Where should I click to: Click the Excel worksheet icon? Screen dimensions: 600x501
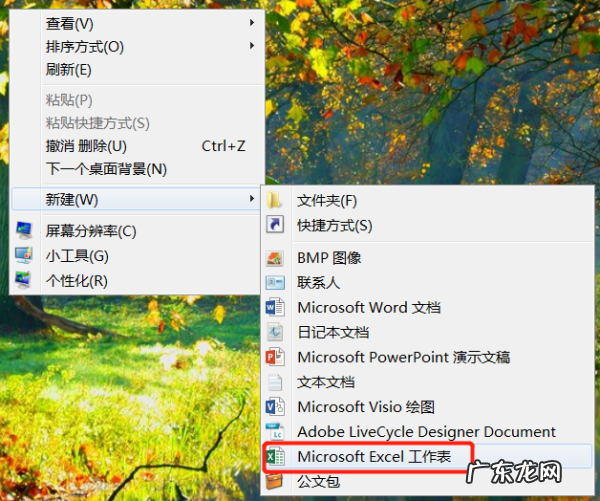275,457
